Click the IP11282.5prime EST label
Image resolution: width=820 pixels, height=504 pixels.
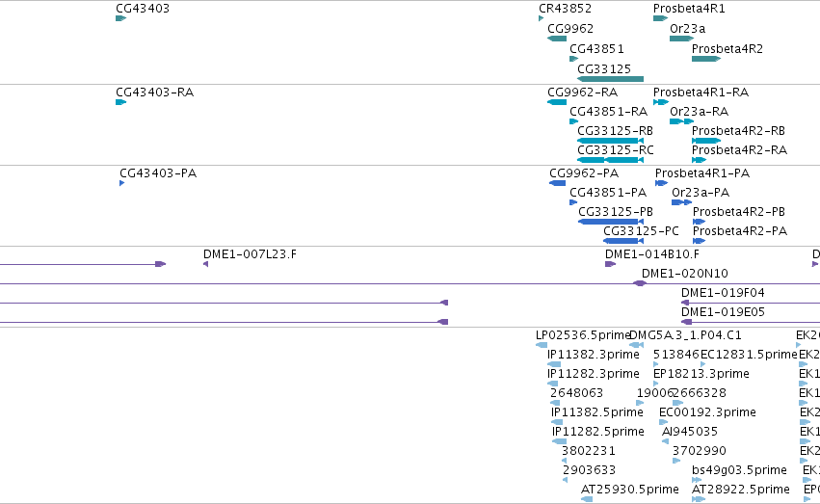click(597, 433)
